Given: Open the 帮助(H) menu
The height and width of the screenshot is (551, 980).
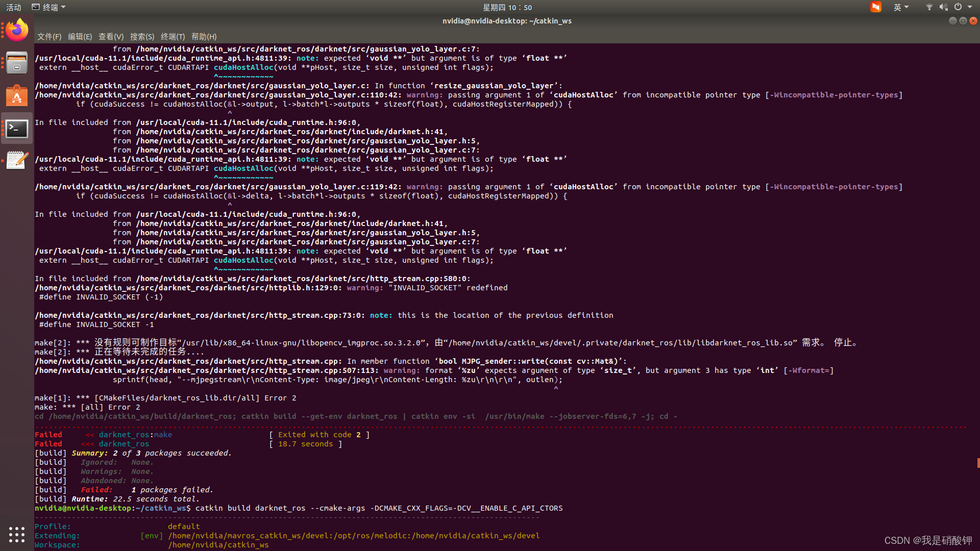Looking at the screenshot, I should [203, 36].
